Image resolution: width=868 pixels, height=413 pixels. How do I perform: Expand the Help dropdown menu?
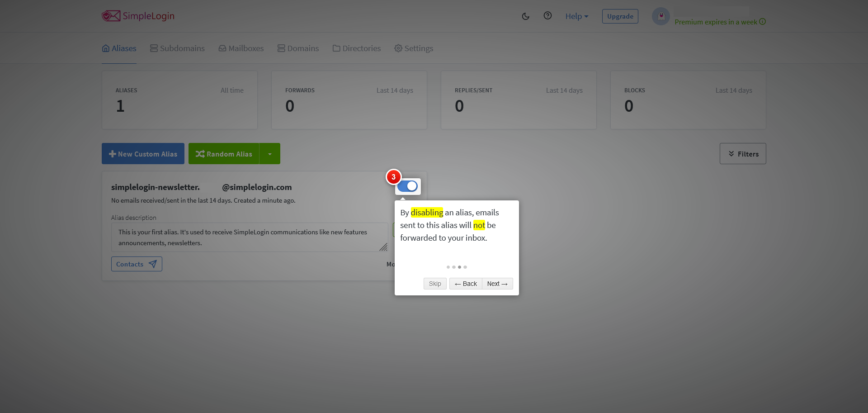click(576, 16)
